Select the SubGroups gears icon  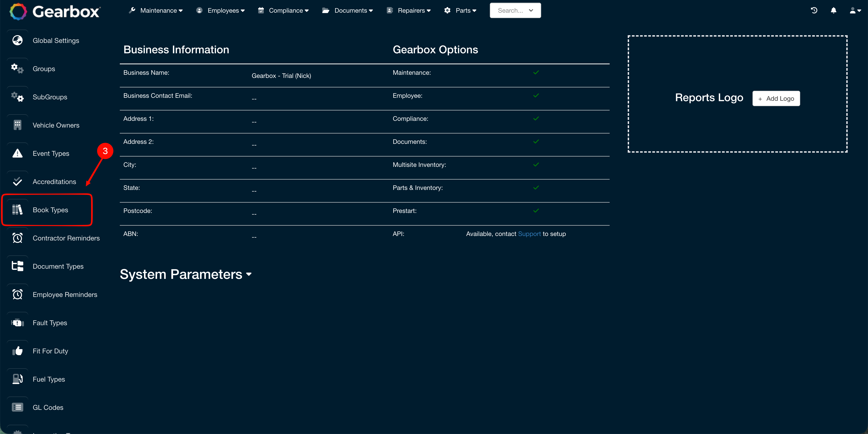pyautogui.click(x=18, y=97)
